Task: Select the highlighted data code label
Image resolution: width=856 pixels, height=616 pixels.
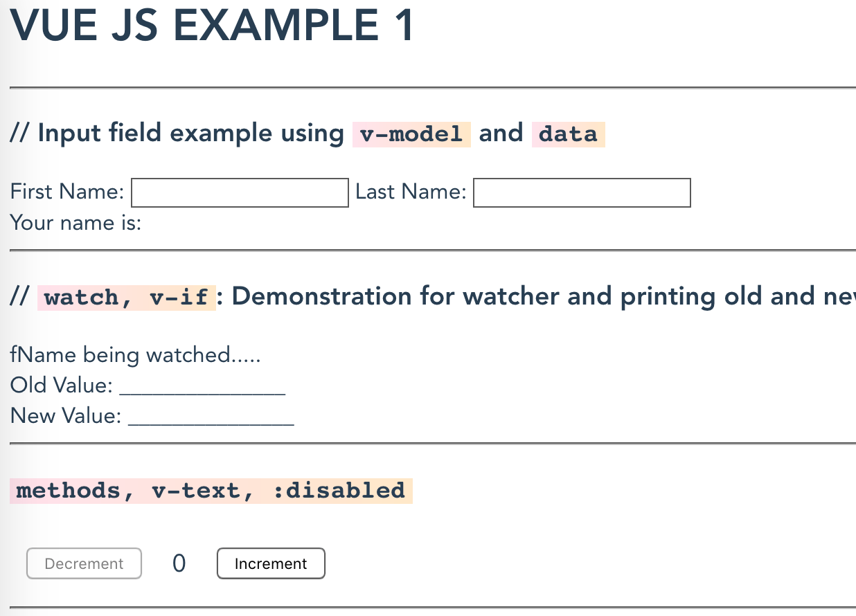Action: [x=568, y=134]
